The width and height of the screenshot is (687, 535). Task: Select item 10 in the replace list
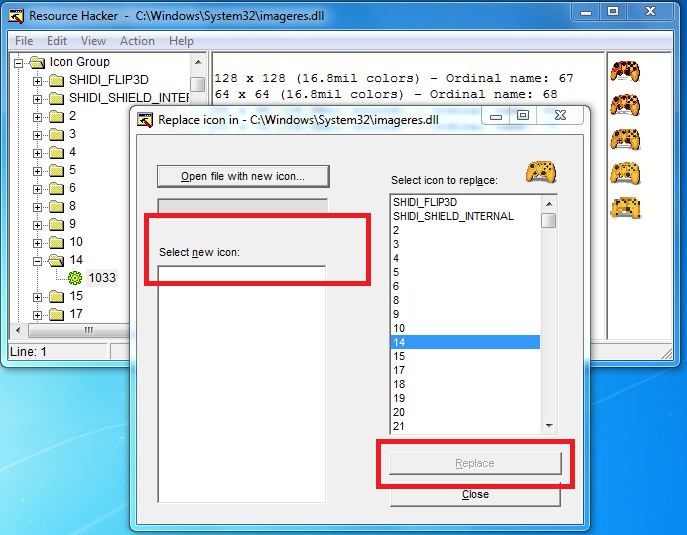(x=465, y=328)
